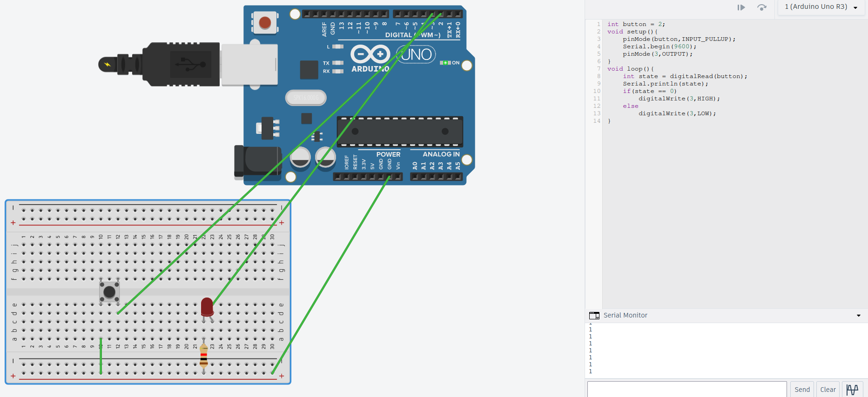Click code line "digitalWrite(3,HIGH);"
The height and width of the screenshot is (397, 868).
tap(679, 99)
